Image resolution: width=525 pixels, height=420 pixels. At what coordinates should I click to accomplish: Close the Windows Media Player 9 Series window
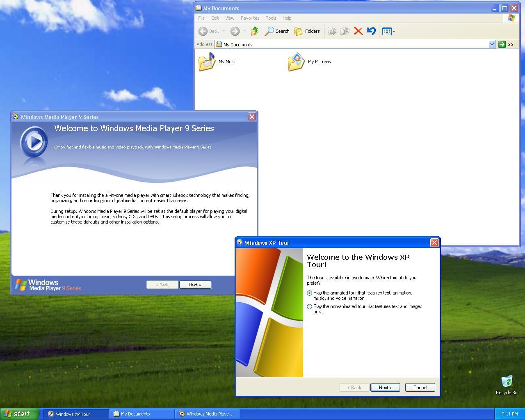tap(252, 116)
